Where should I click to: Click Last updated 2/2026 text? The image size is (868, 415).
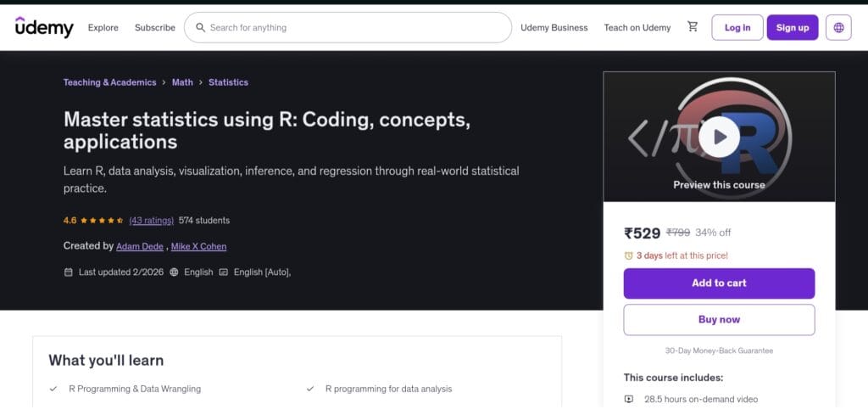pyautogui.click(x=121, y=272)
